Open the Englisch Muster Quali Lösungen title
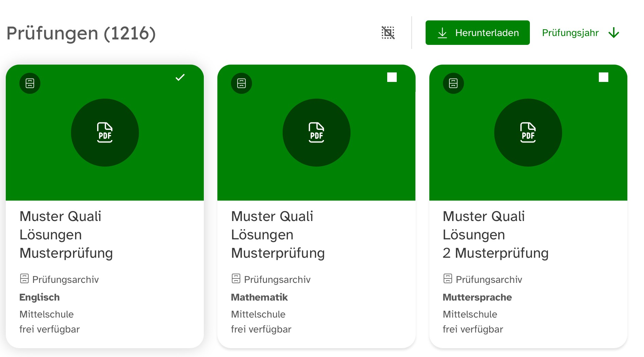 [x=66, y=235]
